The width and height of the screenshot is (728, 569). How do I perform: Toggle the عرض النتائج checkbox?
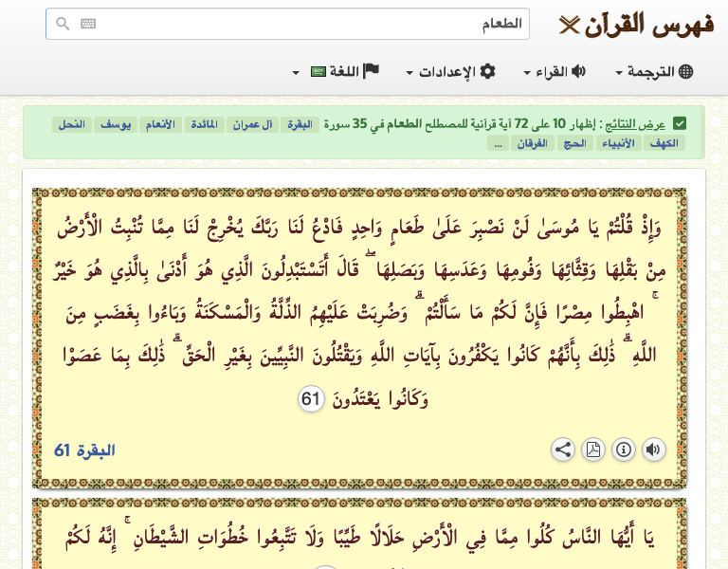pyautogui.click(x=679, y=123)
